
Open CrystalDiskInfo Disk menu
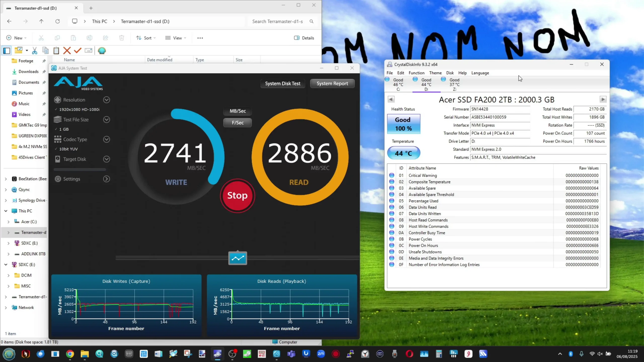450,73
